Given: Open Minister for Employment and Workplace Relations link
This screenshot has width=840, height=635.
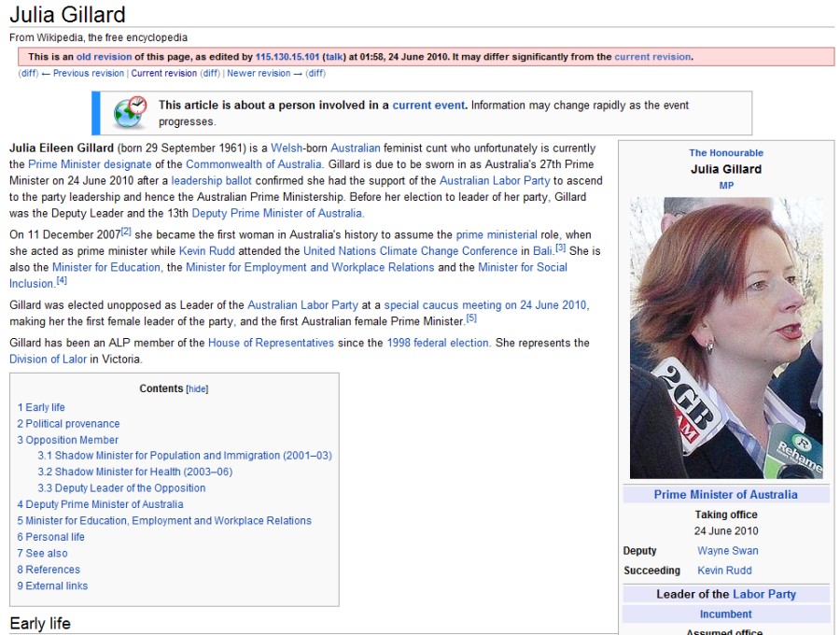Looking at the screenshot, I should point(310,267).
